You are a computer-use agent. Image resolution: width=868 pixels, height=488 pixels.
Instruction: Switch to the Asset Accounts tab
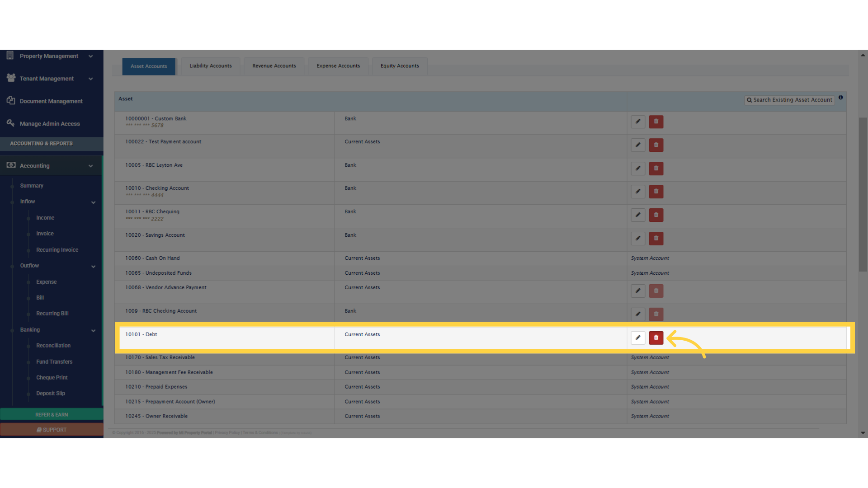pos(149,66)
